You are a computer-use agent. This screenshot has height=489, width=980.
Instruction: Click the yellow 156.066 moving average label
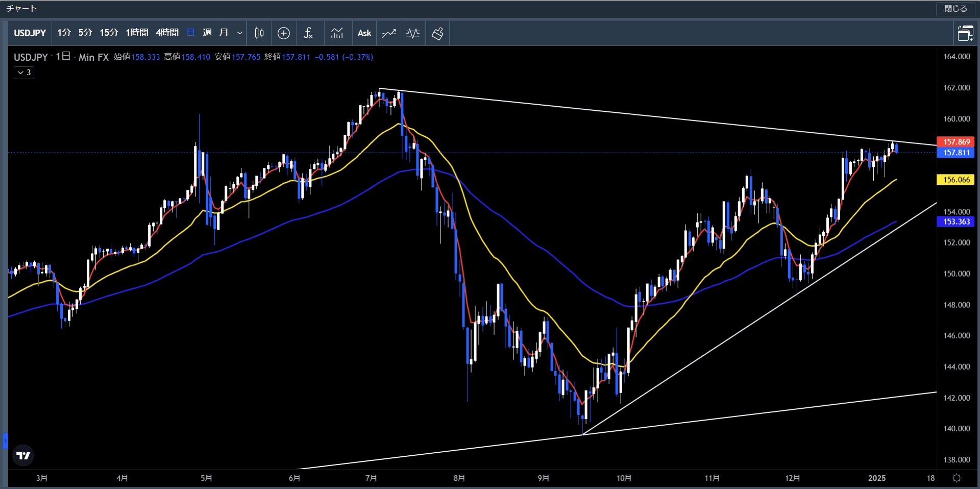tap(955, 180)
